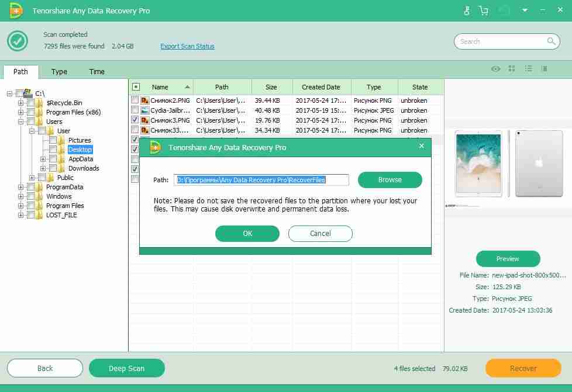Viewport: 572px width, 392px height.
Task: Switch to detail columns view icon
Action: click(x=545, y=68)
